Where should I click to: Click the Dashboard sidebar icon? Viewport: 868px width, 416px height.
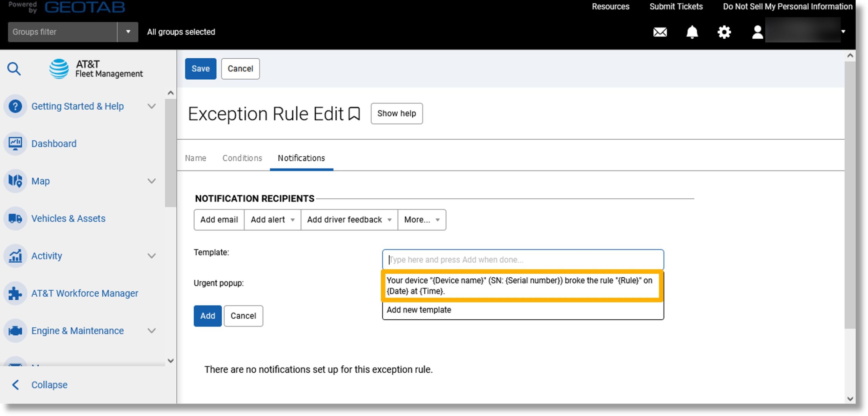click(15, 143)
